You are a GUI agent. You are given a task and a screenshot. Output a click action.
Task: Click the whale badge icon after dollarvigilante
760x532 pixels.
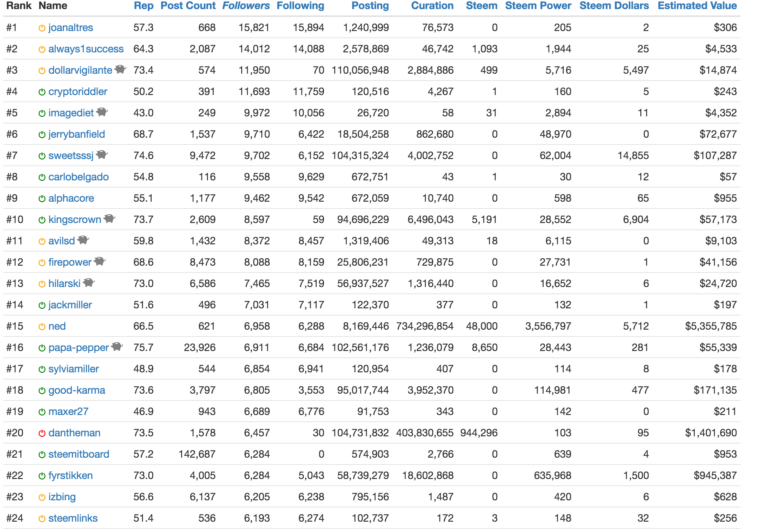(120, 69)
